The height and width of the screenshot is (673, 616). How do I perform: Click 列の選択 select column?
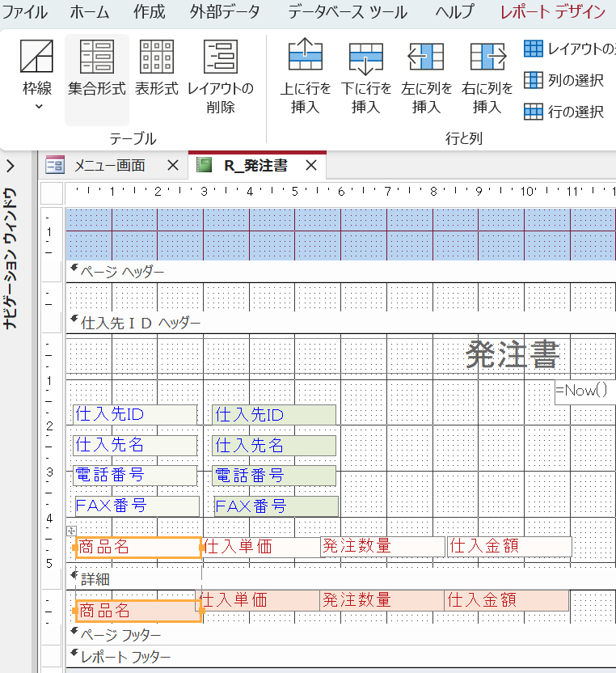564,80
